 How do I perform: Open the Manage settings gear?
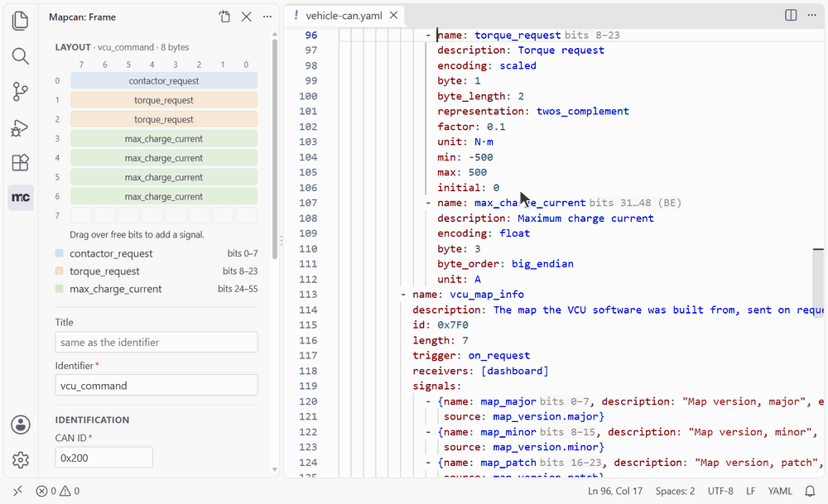[x=21, y=459]
